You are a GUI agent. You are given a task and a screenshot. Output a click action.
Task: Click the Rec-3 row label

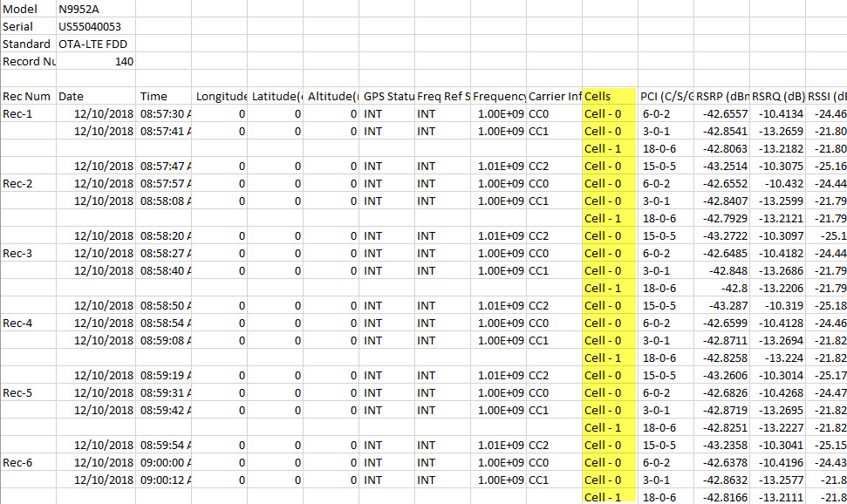(x=28, y=254)
